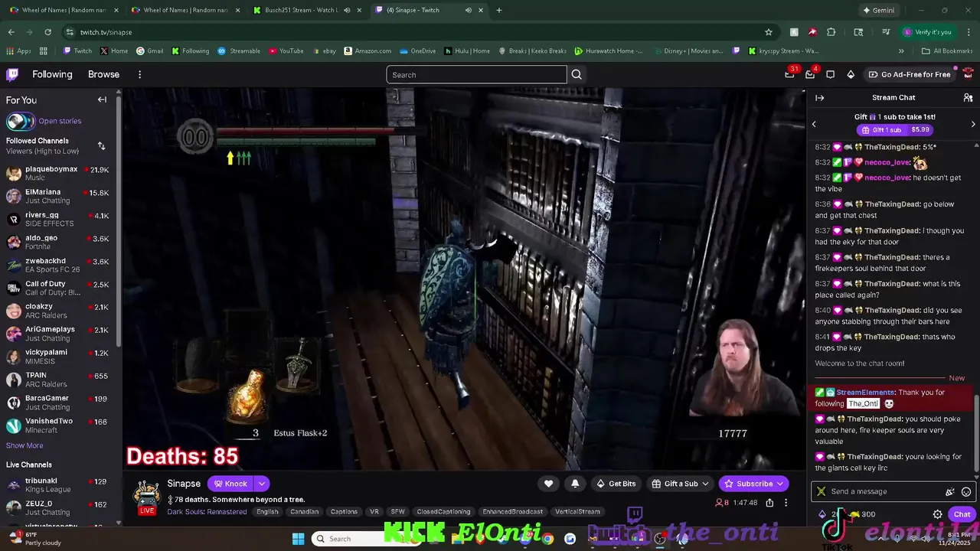Open the Get Bits diamond icon in top nav
The width and height of the screenshot is (980, 551).
click(851, 74)
